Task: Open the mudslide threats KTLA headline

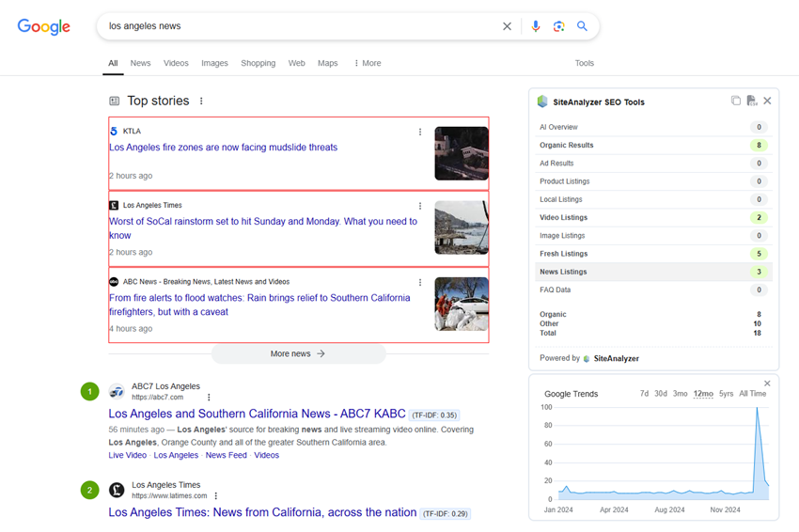Action: tap(223, 148)
